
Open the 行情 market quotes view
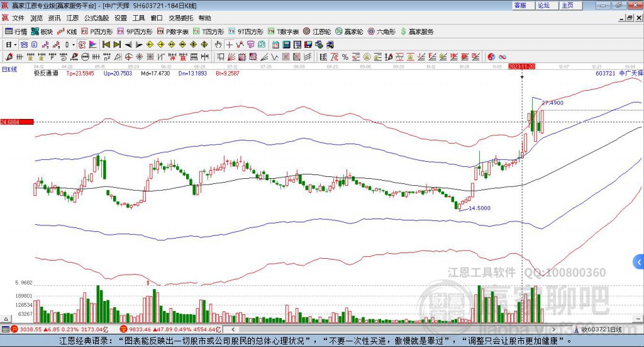(x=16, y=31)
